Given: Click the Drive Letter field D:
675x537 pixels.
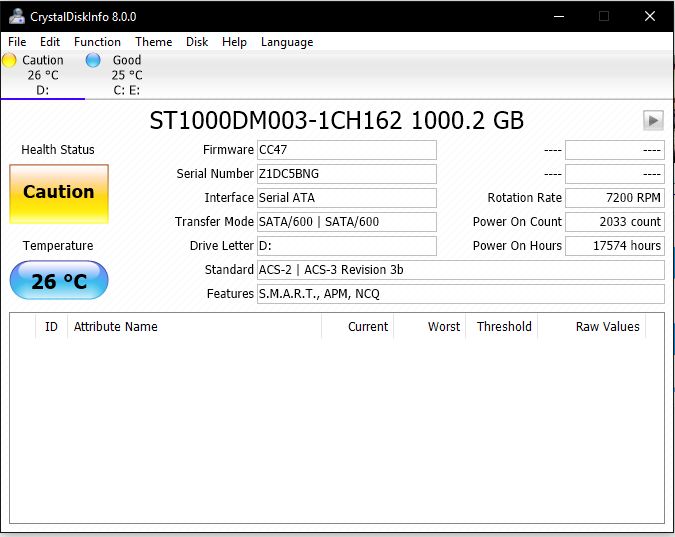Looking at the screenshot, I should (x=347, y=246).
